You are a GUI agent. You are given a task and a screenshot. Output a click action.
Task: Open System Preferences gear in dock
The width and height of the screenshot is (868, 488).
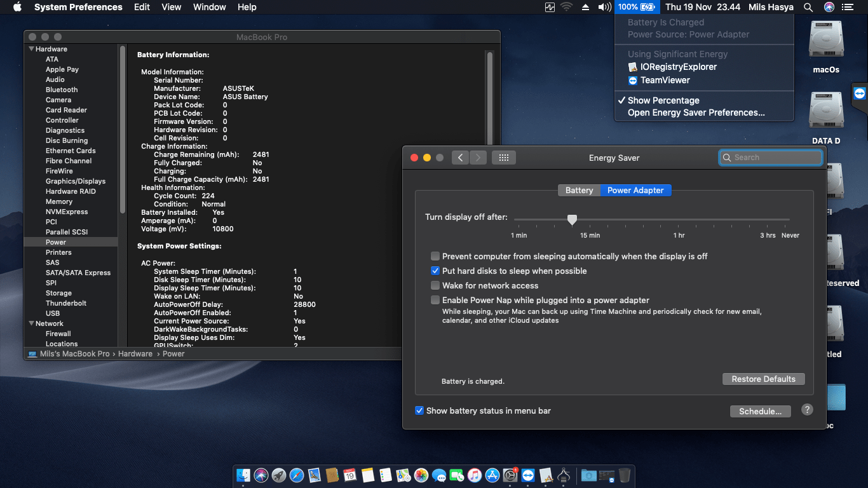510,475
